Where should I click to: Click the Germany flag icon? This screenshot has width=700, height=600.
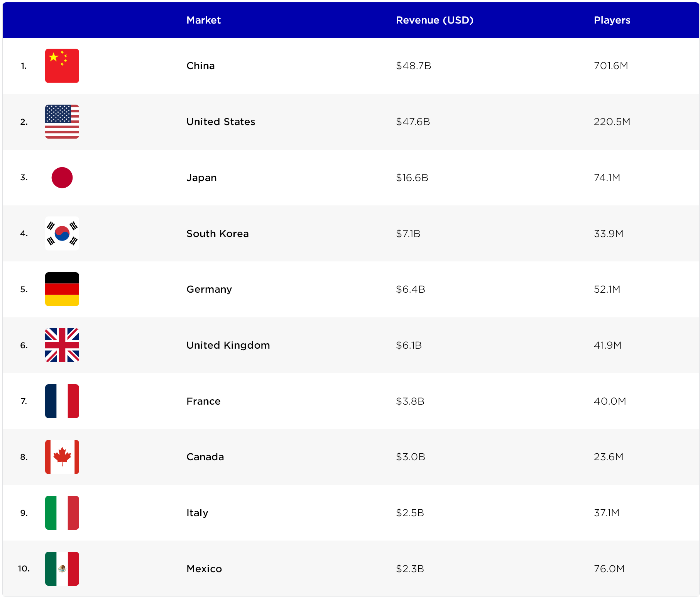(x=62, y=289)
